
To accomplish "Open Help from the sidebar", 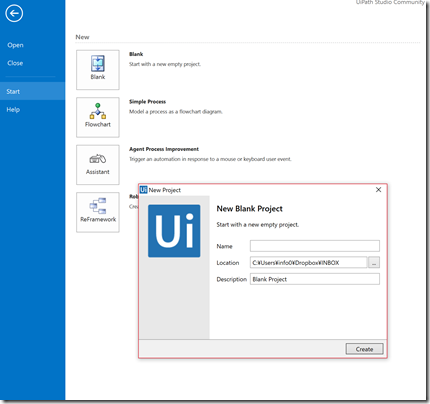I will pos(13,109).
